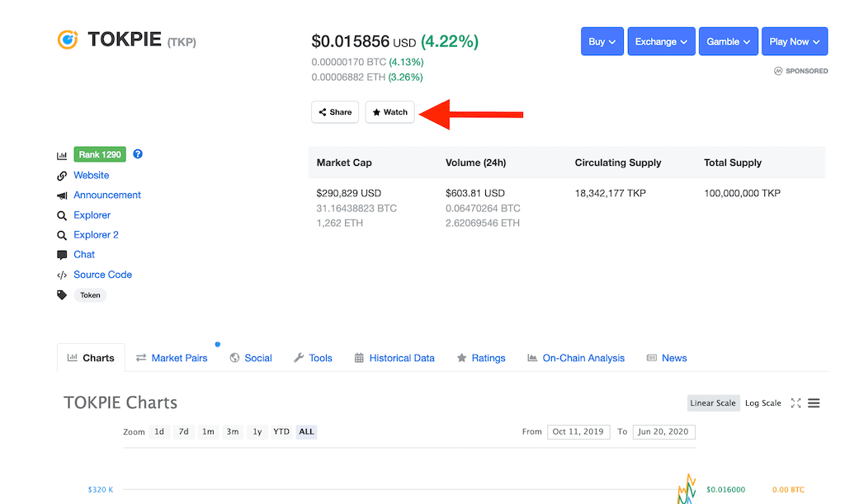The width and height of the screenshot is (845, 504).
Task: Click the magnifier icon beside Explorer
Action: [x=62, y=215]
